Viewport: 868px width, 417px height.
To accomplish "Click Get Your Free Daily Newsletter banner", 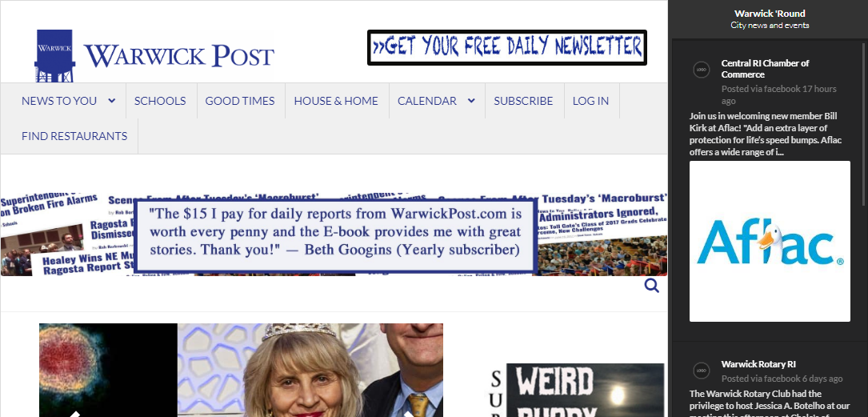I will (x=507, y=47).
